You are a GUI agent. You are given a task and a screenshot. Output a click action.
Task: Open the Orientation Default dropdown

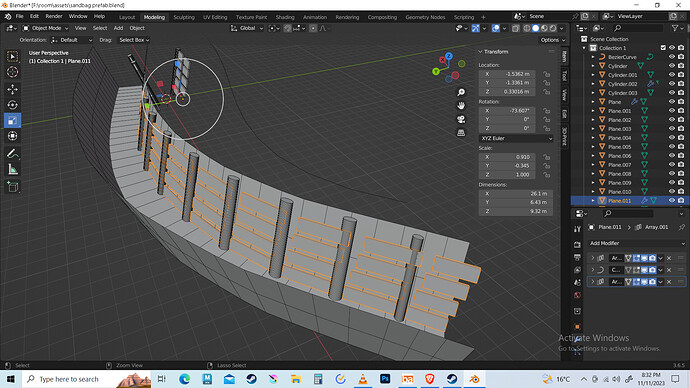tap(72, 40)
